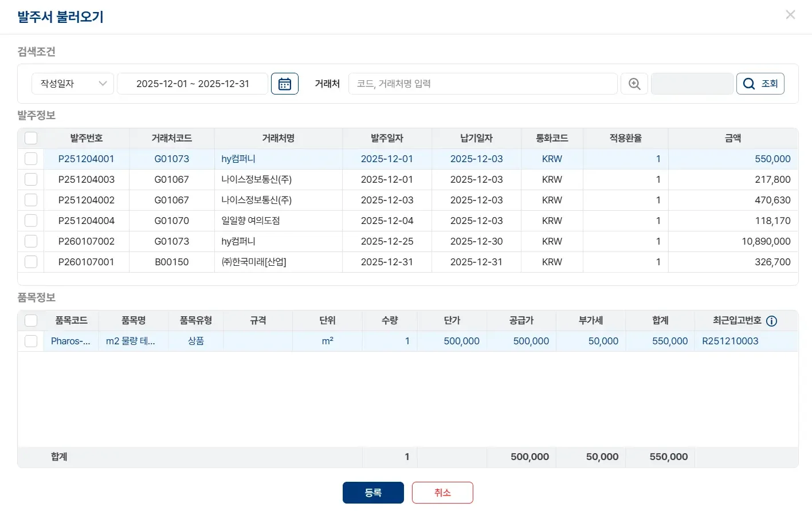Open the 작성일자 dropdown
Viewport: 812px width, 511px height.
point(72,83)
